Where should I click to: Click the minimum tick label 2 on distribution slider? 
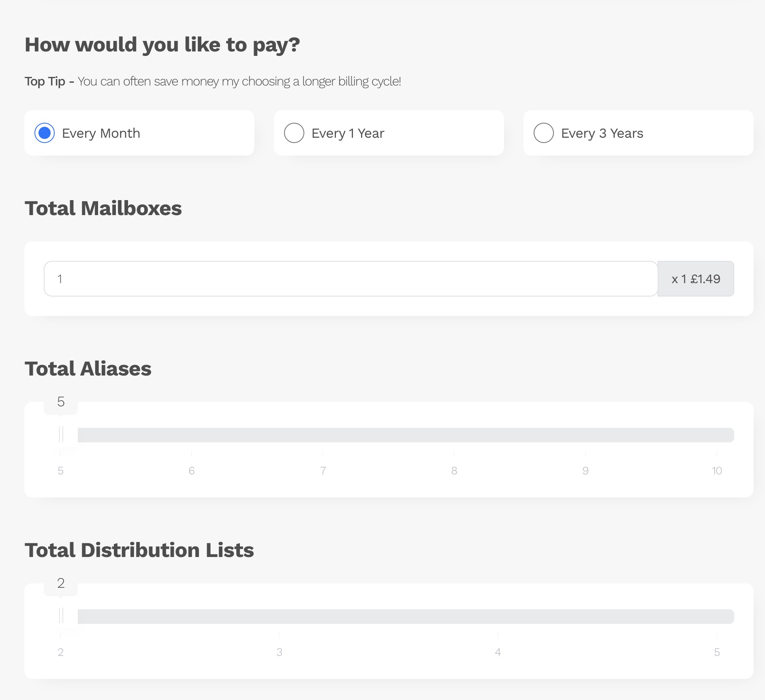(x=61, y=652)
